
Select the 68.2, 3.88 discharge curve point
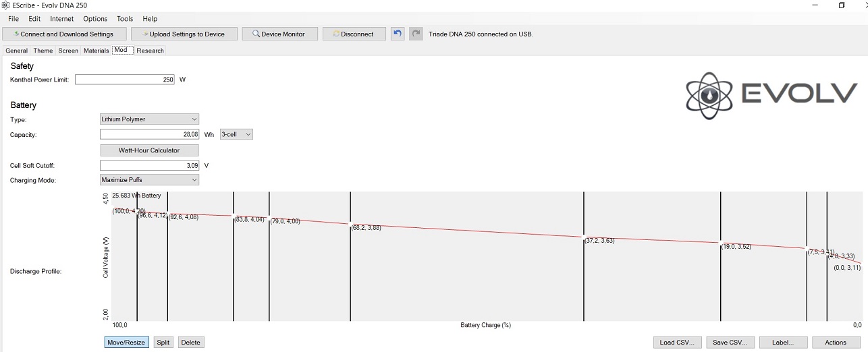pos(350,223)
